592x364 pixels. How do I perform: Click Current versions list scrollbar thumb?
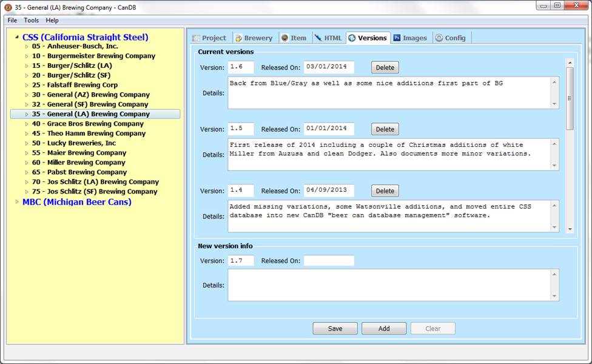coord(570,98)
